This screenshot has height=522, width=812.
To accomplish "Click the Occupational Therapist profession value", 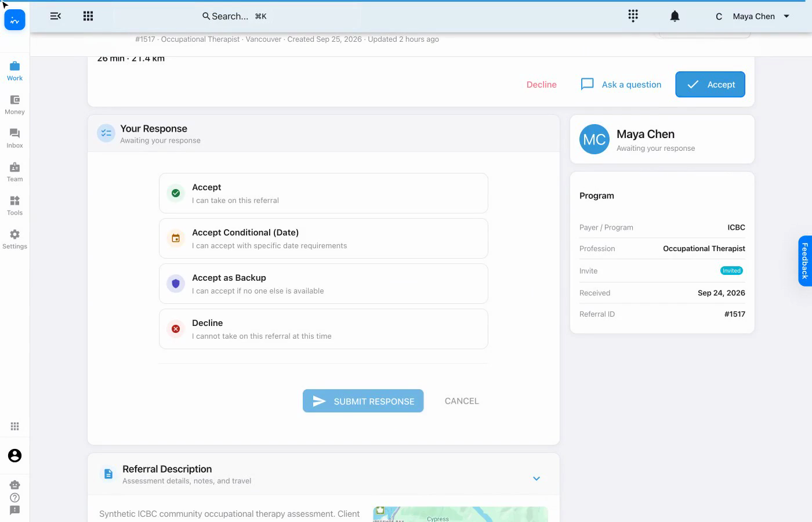I will click(x=704, y=248).
